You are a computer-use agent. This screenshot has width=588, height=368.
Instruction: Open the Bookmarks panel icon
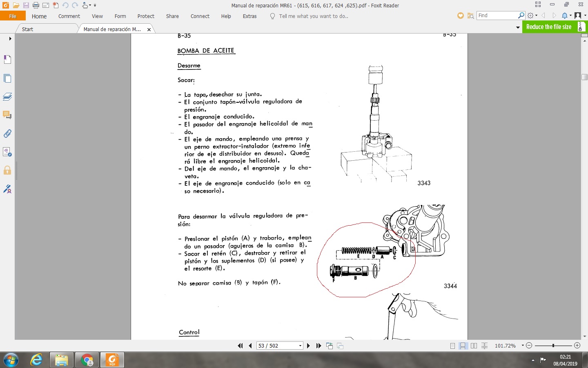point(7,60)
